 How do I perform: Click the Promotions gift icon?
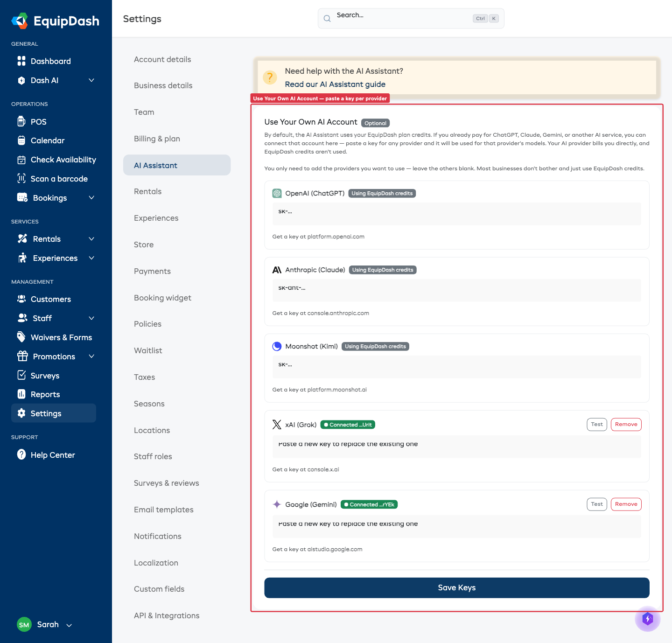pos(22,356)
